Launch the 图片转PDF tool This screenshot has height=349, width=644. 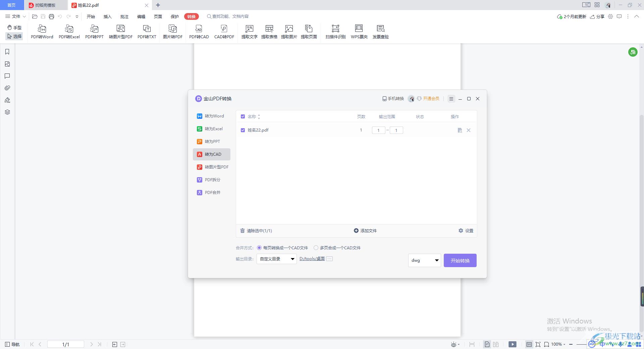click(173, 32)
